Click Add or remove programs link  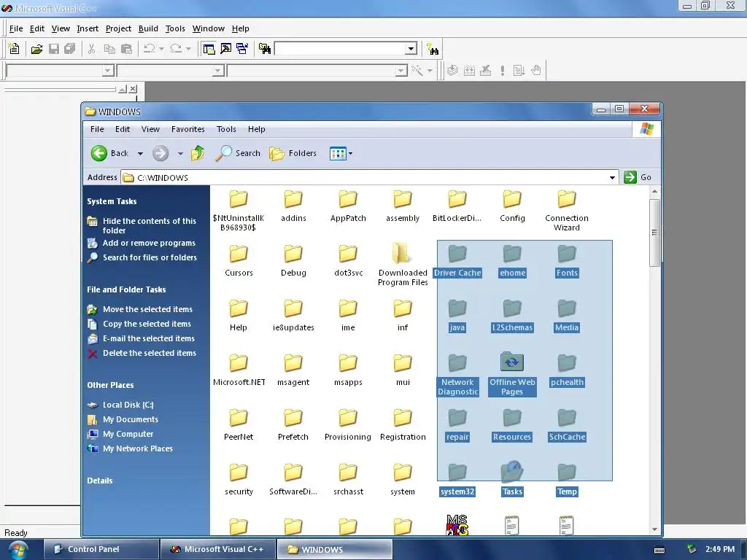(149, 243)
